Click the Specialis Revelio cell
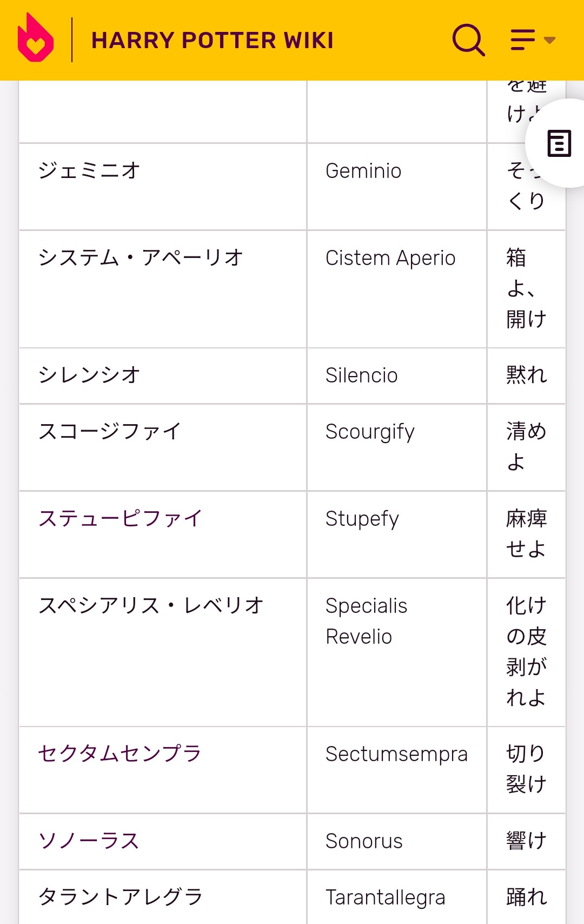Viewport: 584px width, 924px height. (x=397, y=652)
